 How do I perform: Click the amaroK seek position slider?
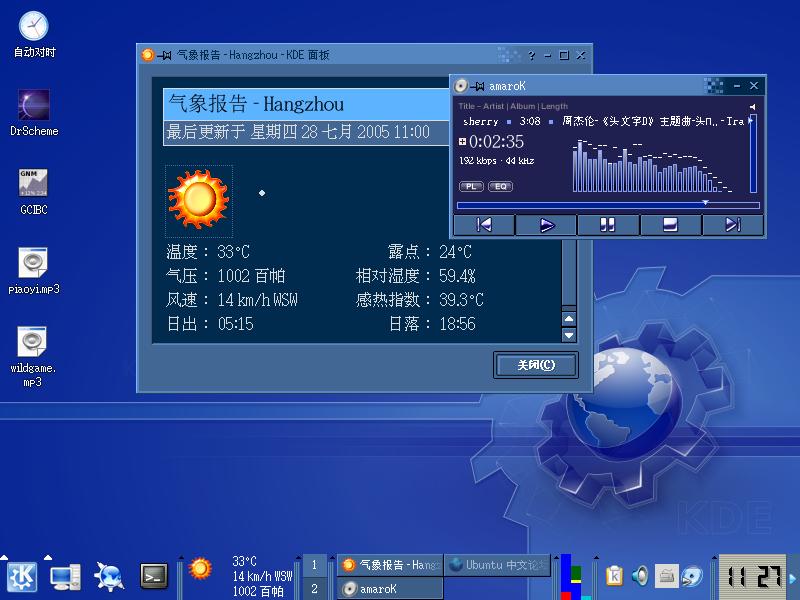tap(608, 205)
